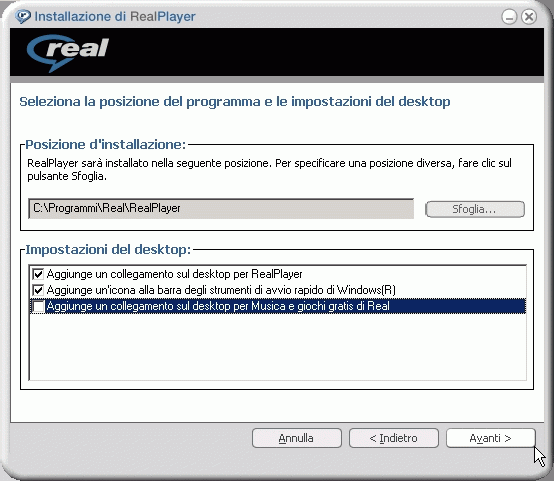This screenshot has width=554, height=481.
Task: Click the 'Impostazioni del desktop:' group label
Action: pyautogui.click(x=108, y=250)
